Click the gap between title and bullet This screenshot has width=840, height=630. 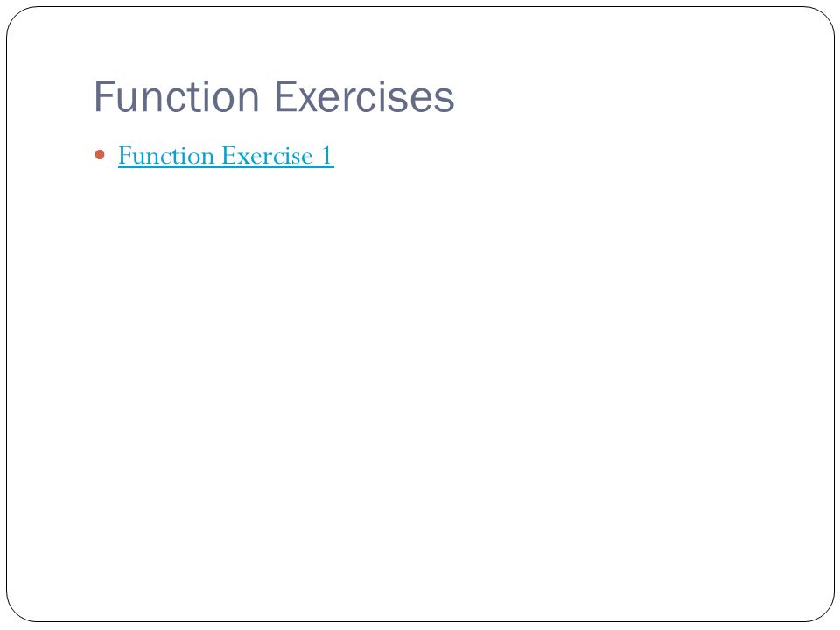pos(274,129)
